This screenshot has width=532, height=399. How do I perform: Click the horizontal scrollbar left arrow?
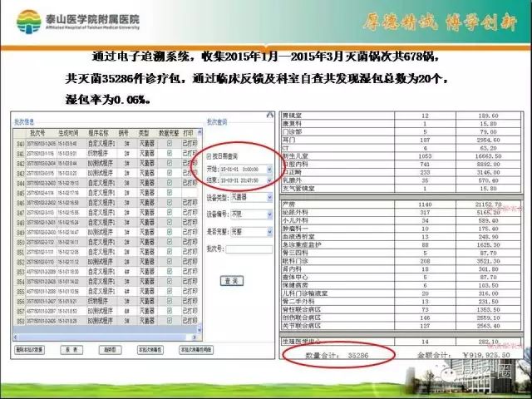click(x=16, y=337)
